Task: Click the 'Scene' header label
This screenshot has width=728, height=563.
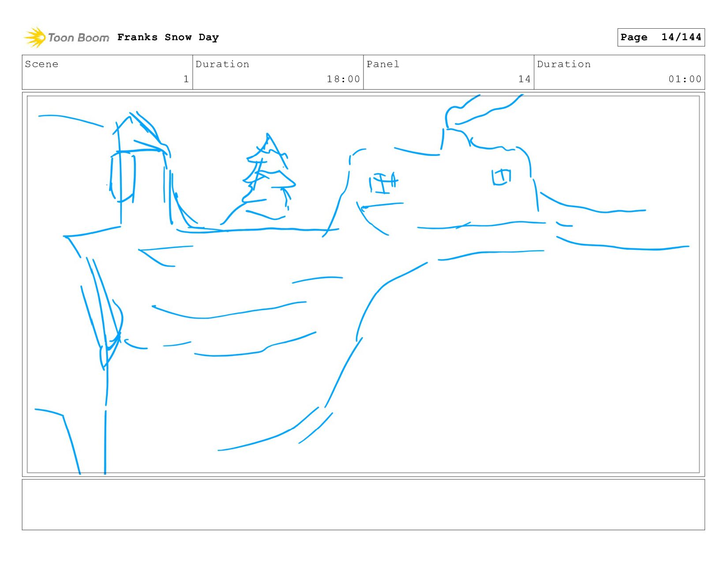Action: (41, 64)
